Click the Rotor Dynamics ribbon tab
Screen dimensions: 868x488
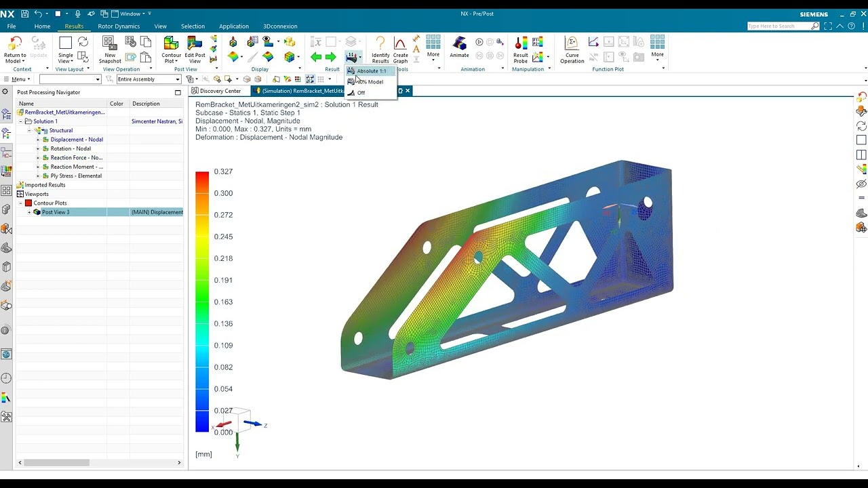point(119,26)
